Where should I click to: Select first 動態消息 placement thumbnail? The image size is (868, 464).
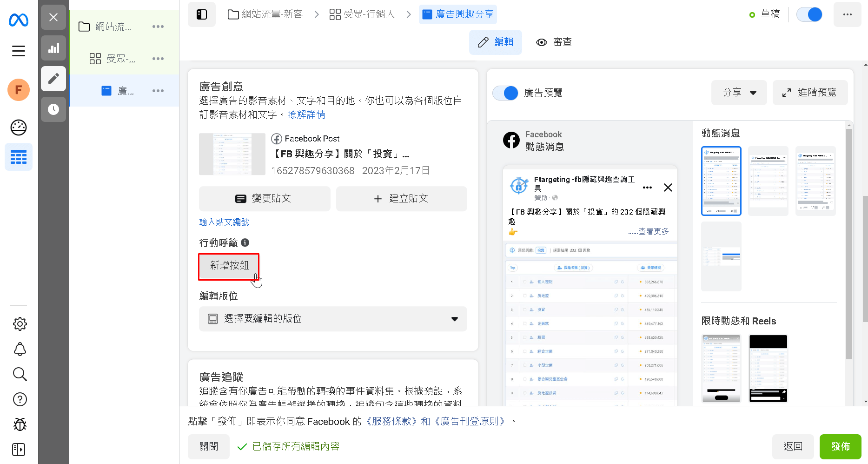click(x=721, y=181)
